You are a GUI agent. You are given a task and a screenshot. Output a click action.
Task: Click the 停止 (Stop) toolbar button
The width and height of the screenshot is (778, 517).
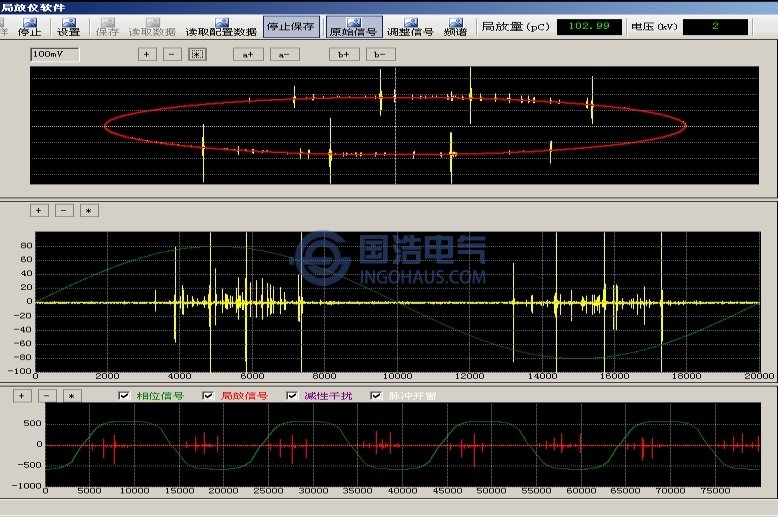[x=30, y=26]
